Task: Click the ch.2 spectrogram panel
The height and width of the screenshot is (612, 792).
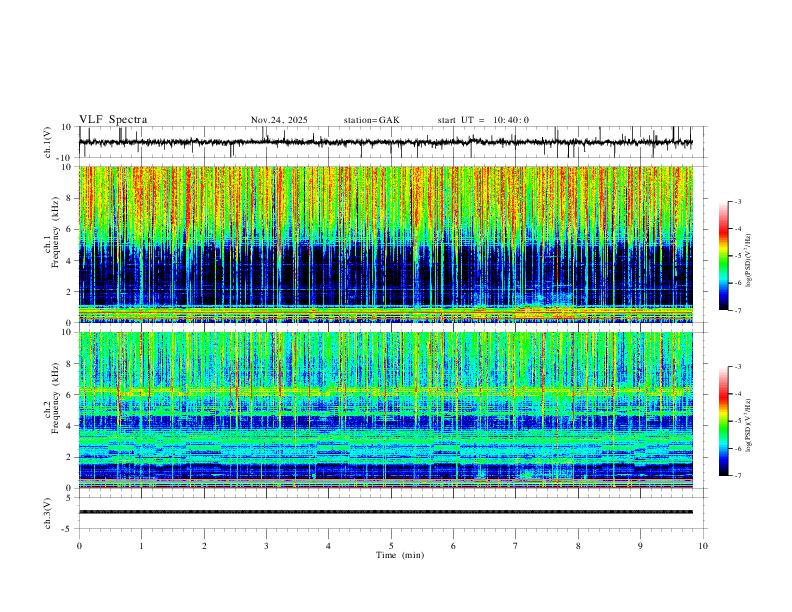Action: point(386,410)
